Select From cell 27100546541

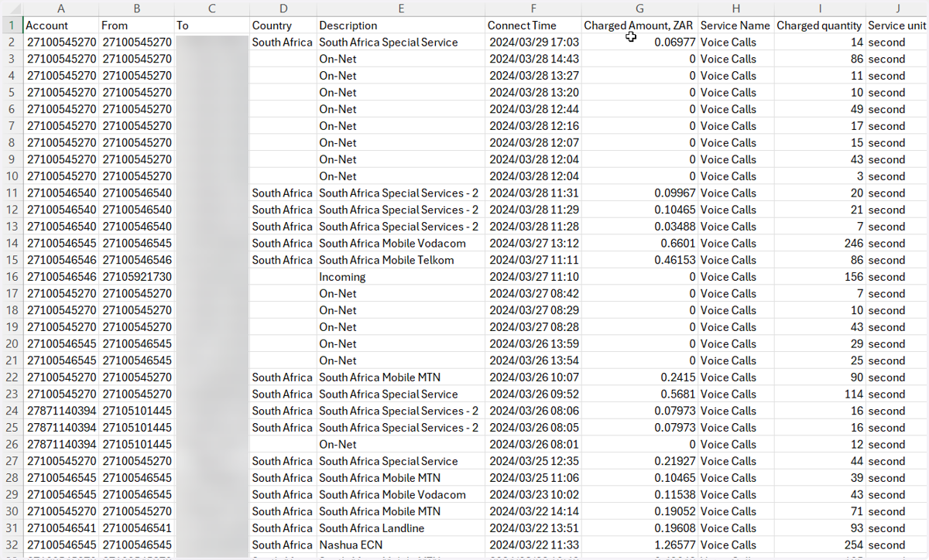click(136, 528)
